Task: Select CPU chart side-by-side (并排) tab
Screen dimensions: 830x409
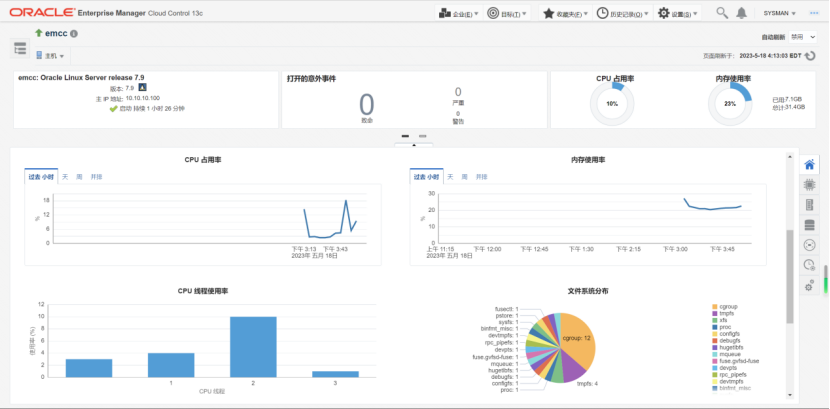Action: click(96, 177)
